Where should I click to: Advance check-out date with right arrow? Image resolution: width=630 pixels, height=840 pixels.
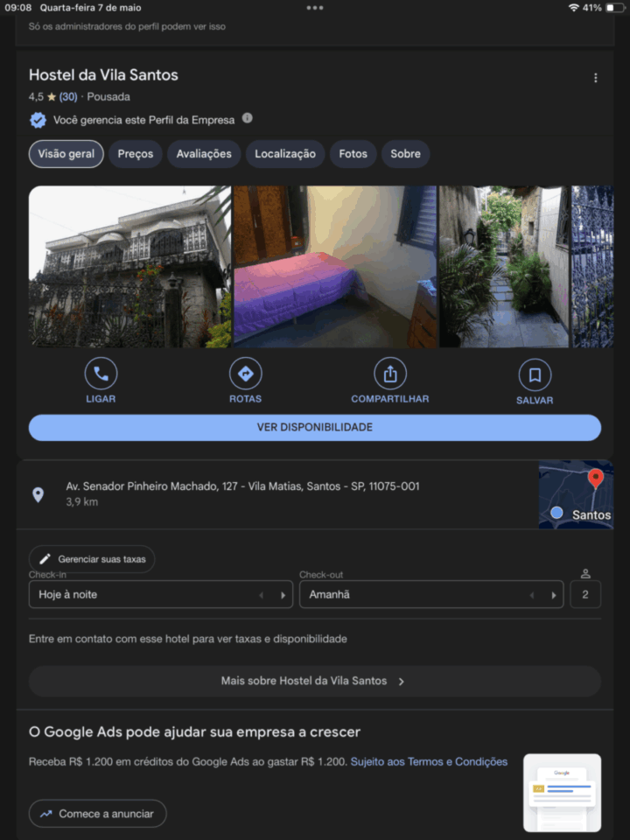point(553,595)
